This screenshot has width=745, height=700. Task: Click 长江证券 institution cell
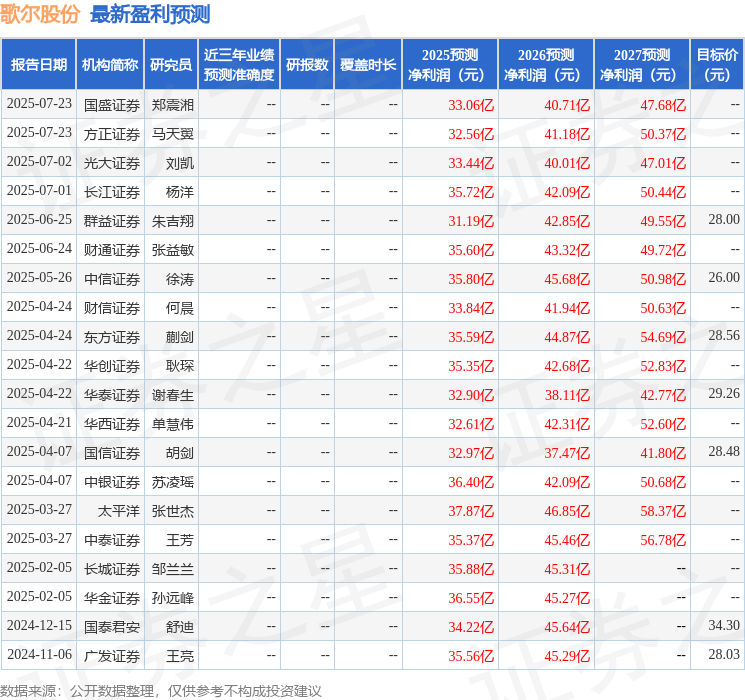point(112,192)
